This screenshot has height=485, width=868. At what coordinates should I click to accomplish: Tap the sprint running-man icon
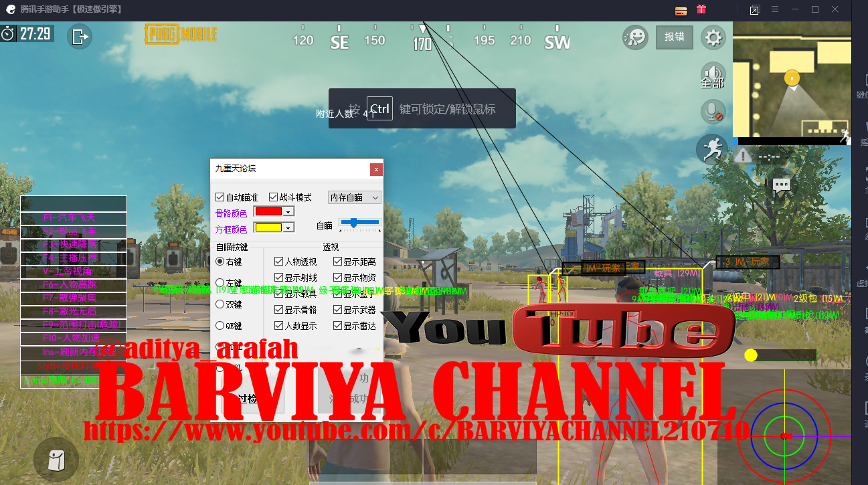(x=712, y=149)
